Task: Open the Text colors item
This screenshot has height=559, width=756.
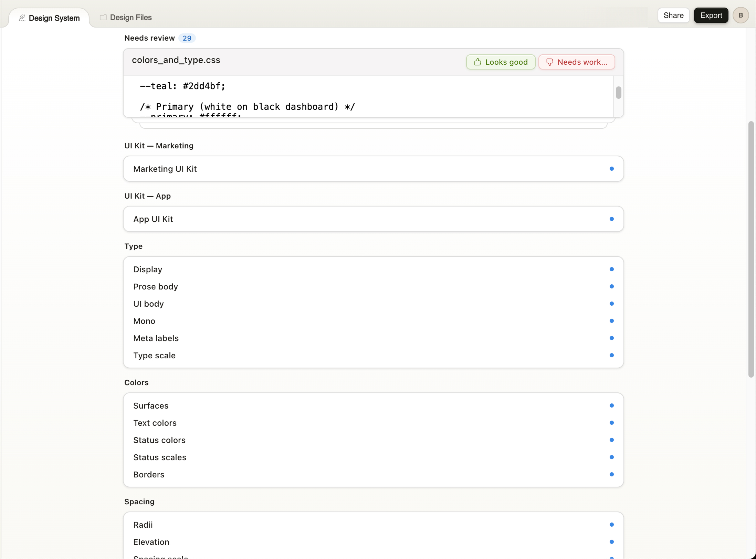Action: click(x=373, y=423)
